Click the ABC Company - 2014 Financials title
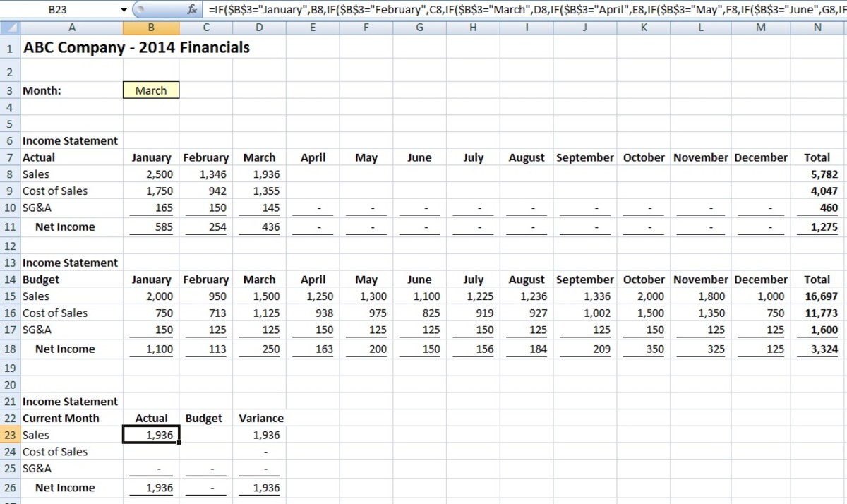This screenshot has width=847, height=504. pyautogui.click(x=136, y=48)
